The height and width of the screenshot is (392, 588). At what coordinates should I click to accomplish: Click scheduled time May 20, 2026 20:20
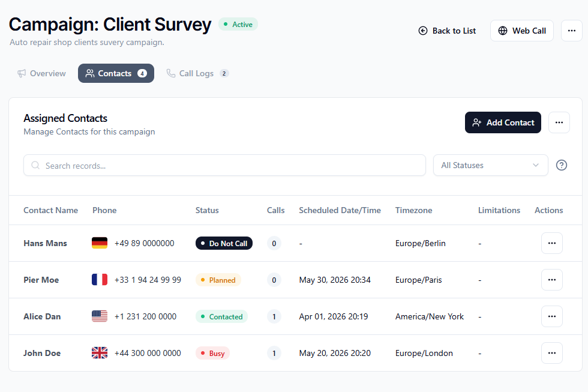point(335,353)
